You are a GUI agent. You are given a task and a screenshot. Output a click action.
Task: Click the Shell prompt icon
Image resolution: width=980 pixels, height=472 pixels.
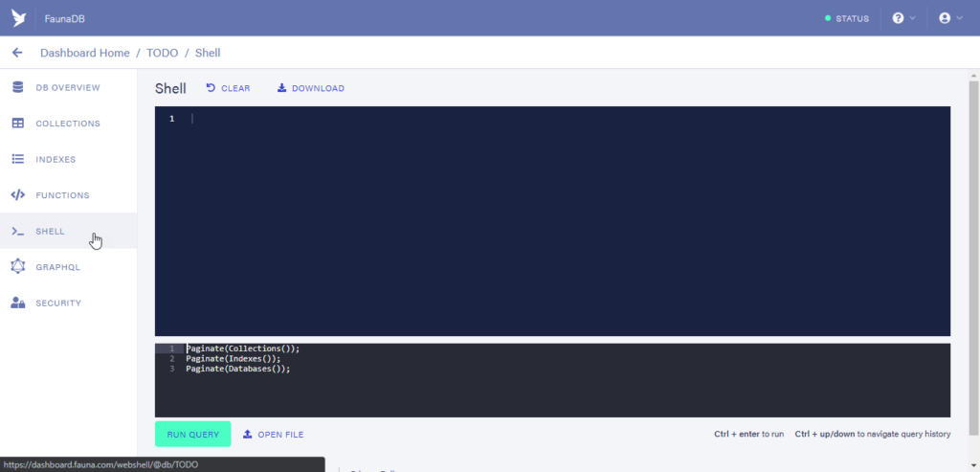point(18,232)
